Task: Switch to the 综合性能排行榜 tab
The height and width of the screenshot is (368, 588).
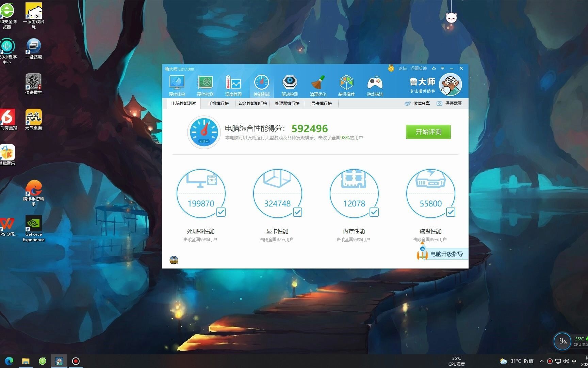Action: (x=252, y=103)
